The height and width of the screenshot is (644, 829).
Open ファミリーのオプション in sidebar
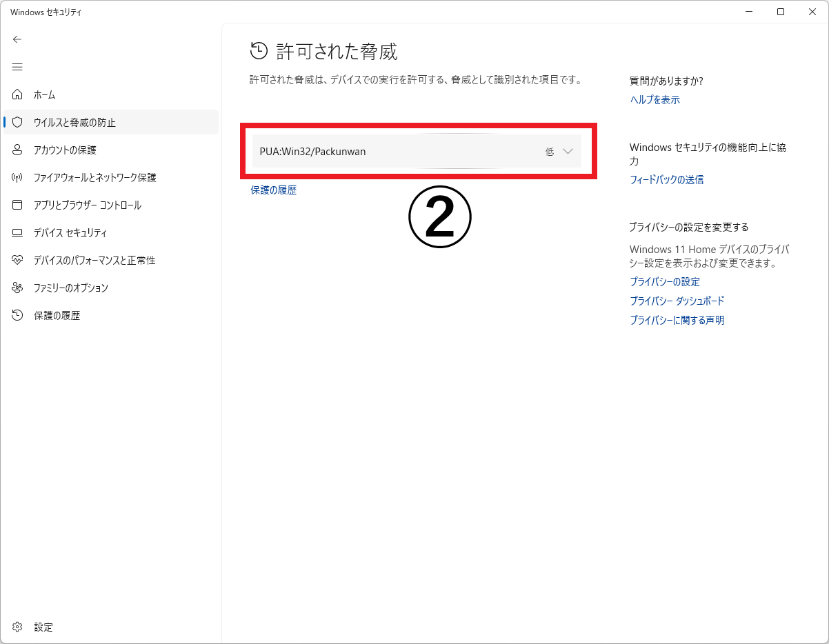(x=70, y=288)
